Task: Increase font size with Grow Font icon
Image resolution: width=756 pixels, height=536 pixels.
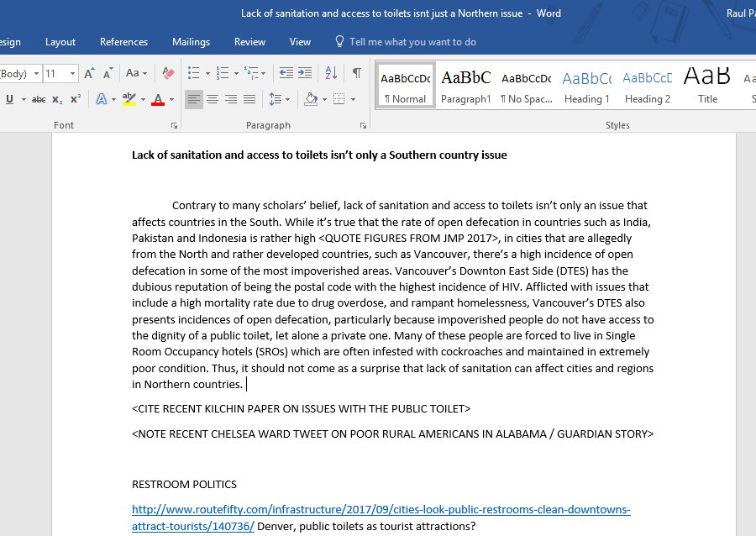Action: pyautogui.click(x=89, y=73)
